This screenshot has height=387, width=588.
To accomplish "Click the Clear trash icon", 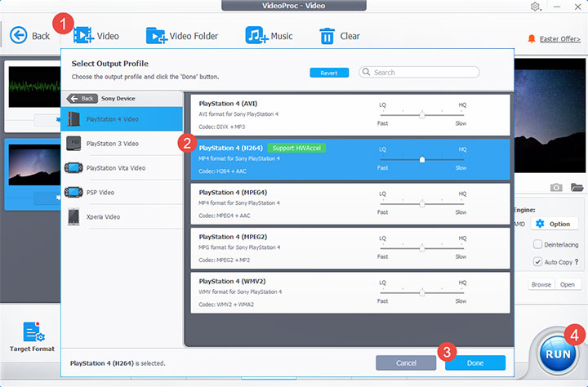I will point(327,37).
